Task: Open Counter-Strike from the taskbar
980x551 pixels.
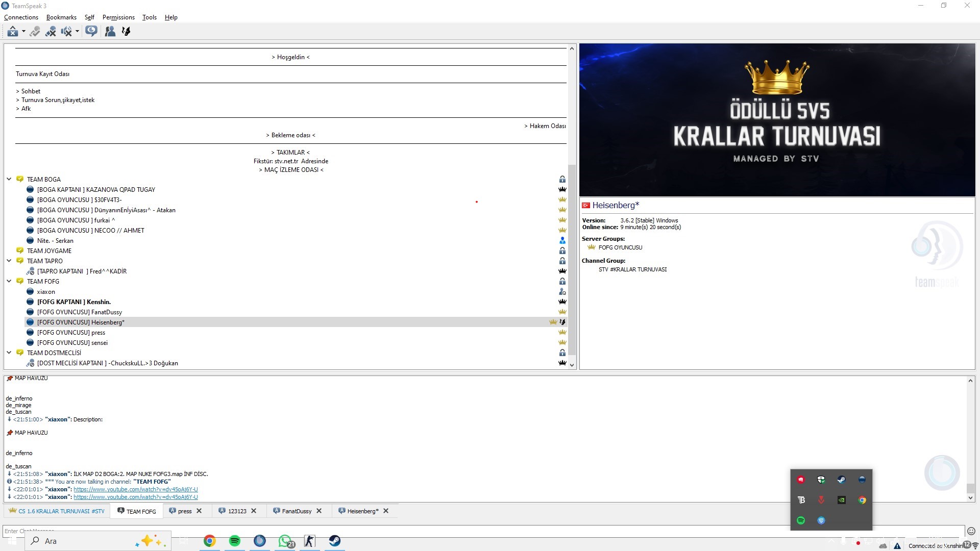Action: [310, 541]
